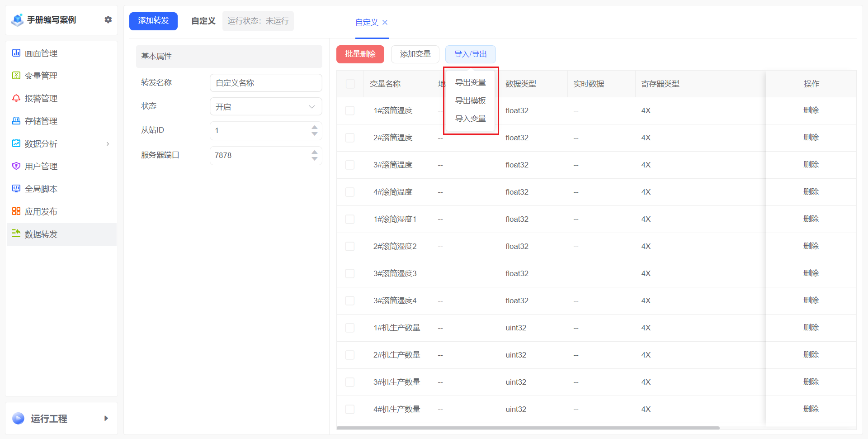
Task: Open project settings gear icon
Action: [x=108, y=19]
